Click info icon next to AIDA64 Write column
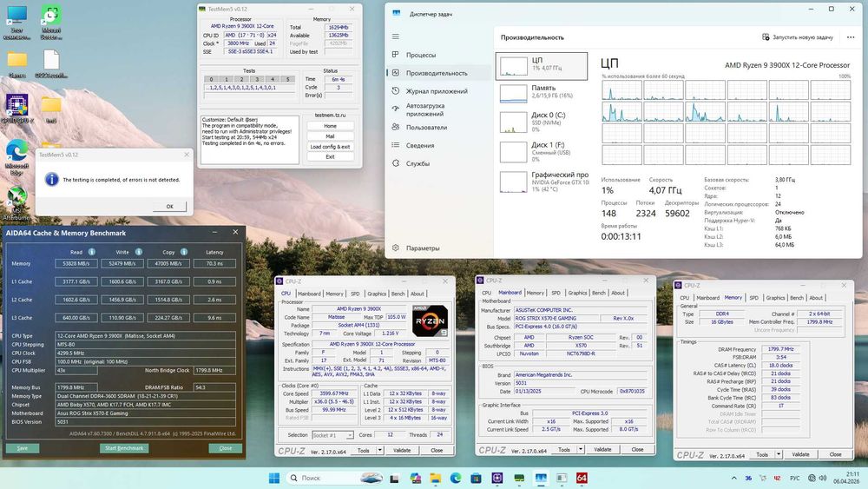 pos(138,252)
